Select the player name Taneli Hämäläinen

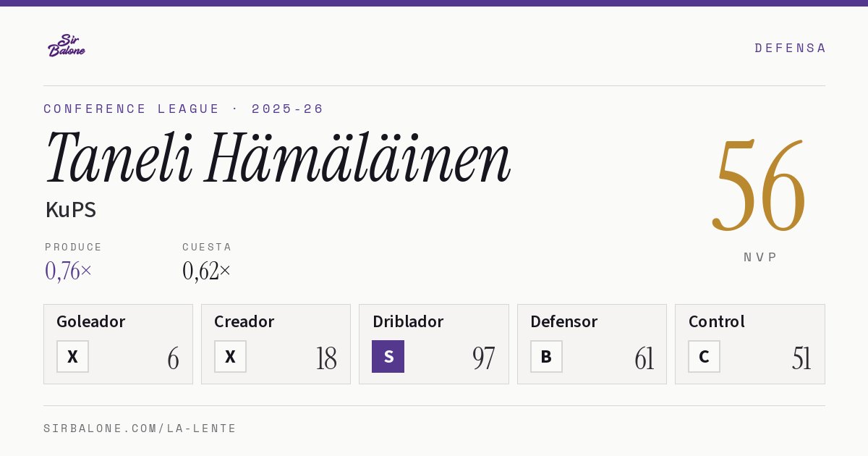click(x=278, y=158)
